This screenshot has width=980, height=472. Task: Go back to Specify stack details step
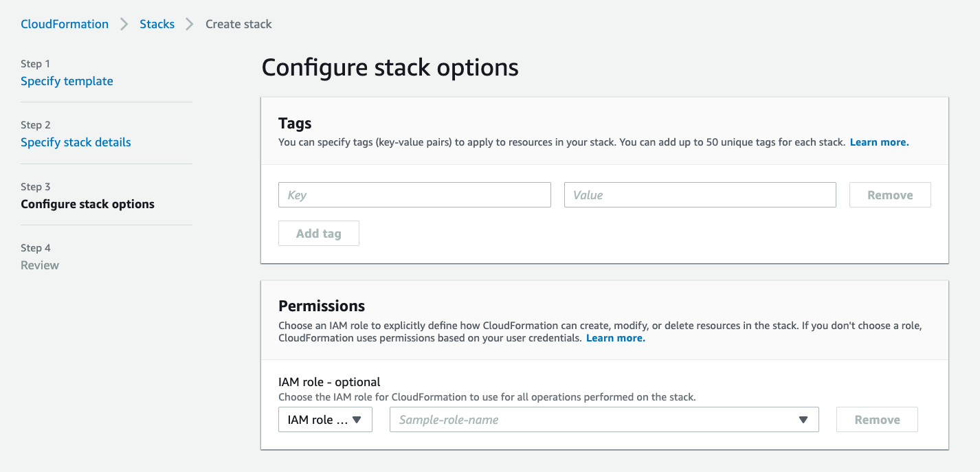coord(76,142)
